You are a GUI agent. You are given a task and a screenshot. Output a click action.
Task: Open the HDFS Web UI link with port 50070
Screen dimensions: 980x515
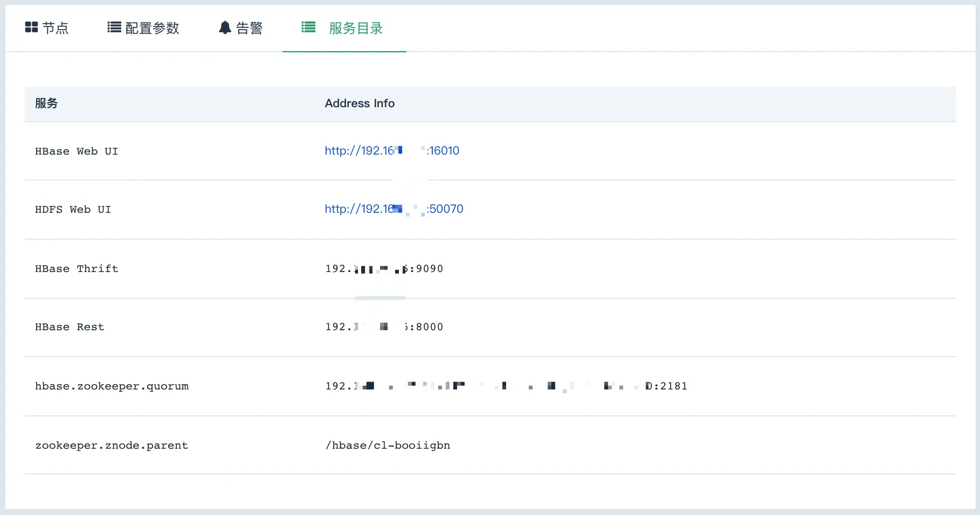394,209
